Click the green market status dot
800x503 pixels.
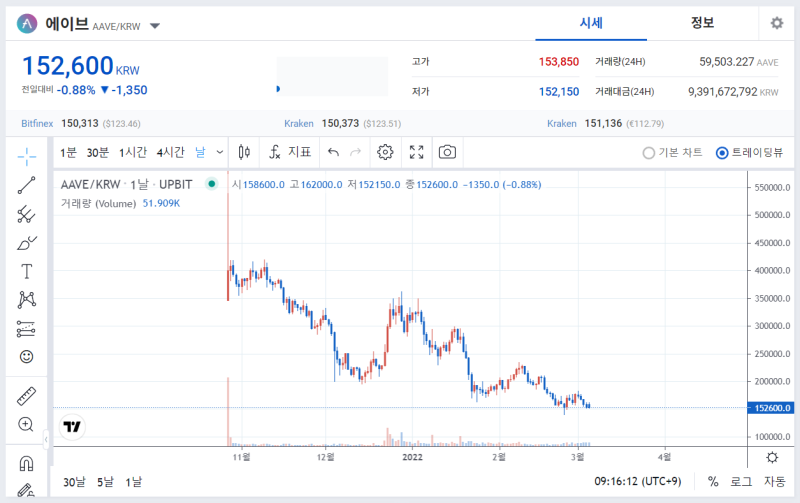click(x=211, y=184)
